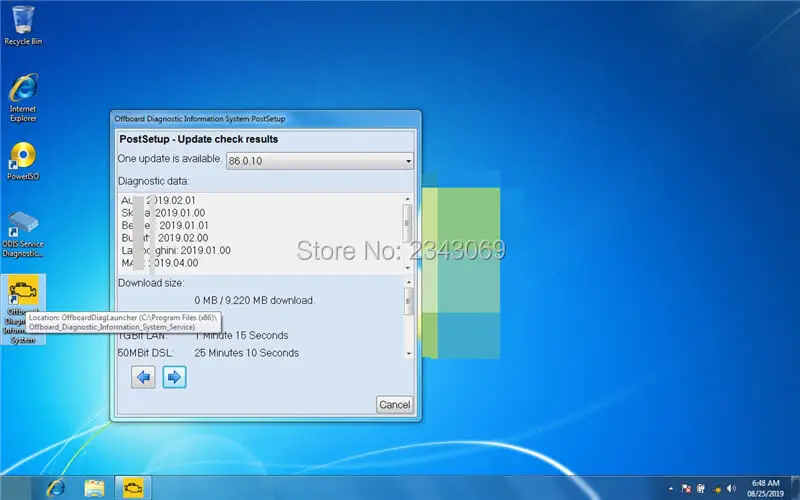Show hidden icons in system tray
Image resolution: width=800 pixels, height=500 pixels.
point(670,489)
